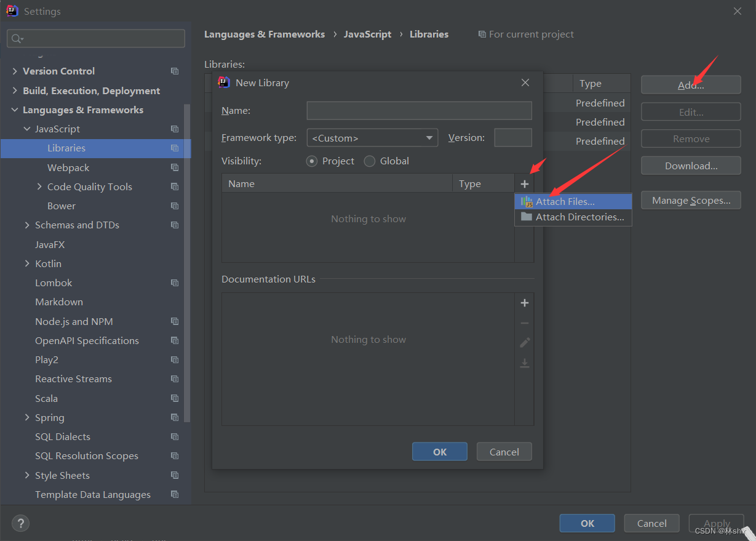Expand the Version Control settings node

(15, 71)
